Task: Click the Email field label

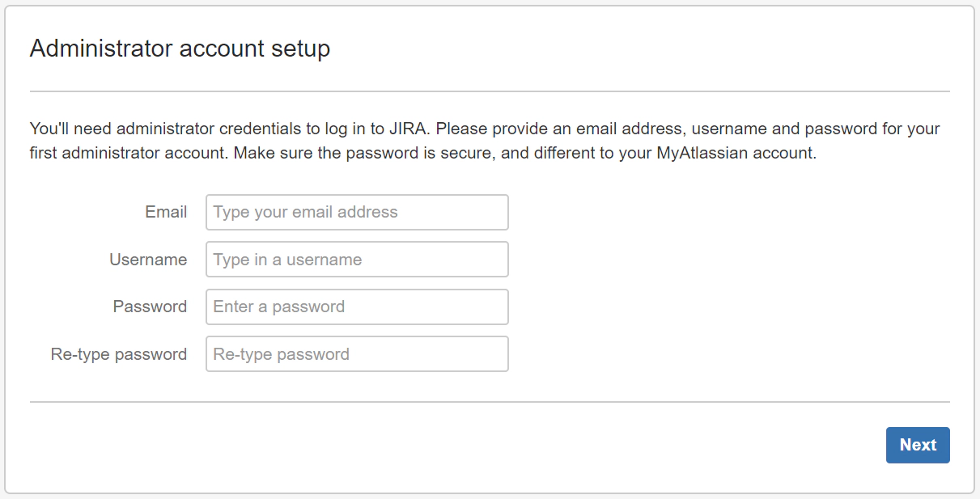Action: 165,212
